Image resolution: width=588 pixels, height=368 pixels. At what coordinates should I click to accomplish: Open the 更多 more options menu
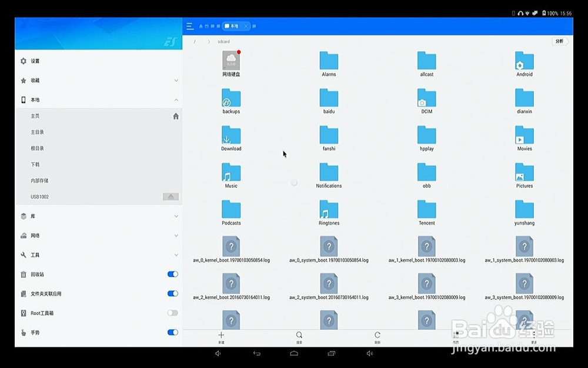click(x=534, y=337)
